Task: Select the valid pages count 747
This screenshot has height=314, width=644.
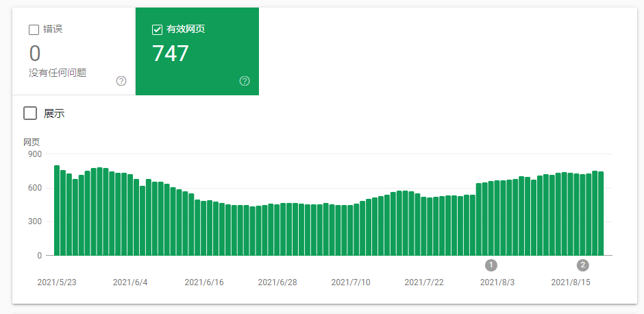Action: tap(170, 53)
